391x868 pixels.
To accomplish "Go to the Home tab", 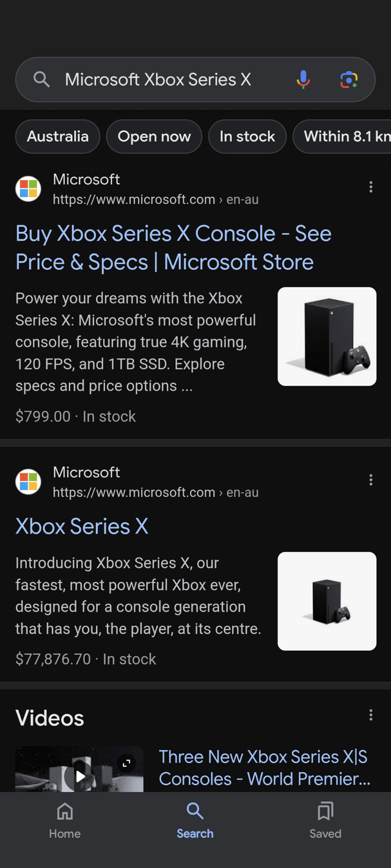I will coord(65,820).
